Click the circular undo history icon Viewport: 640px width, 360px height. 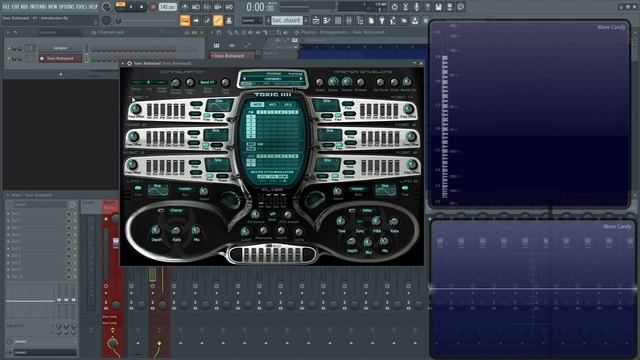394,7
